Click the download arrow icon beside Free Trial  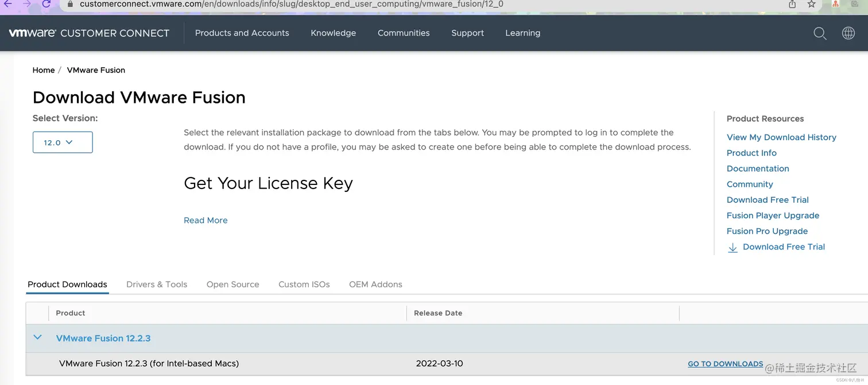(x=733, y=248)
